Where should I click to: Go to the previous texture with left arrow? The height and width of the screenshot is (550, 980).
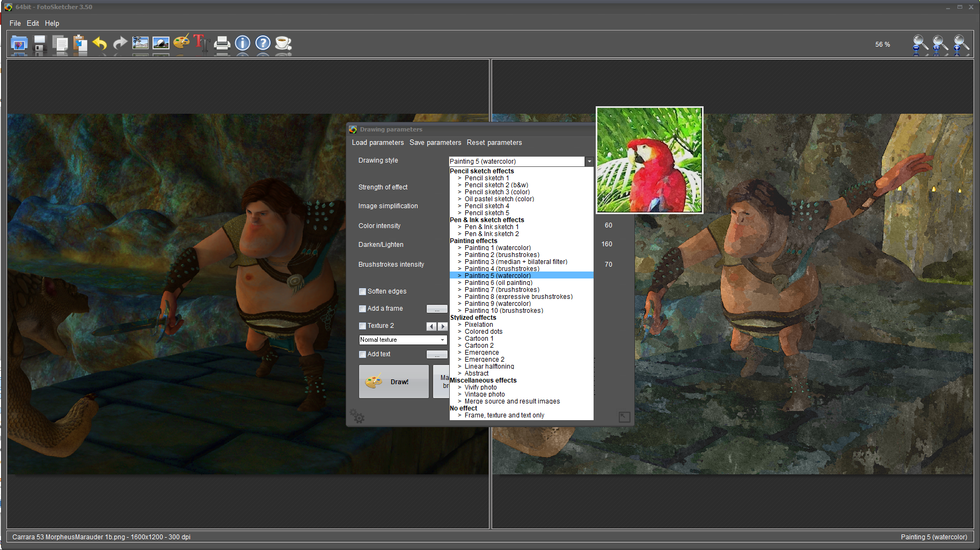432,326
